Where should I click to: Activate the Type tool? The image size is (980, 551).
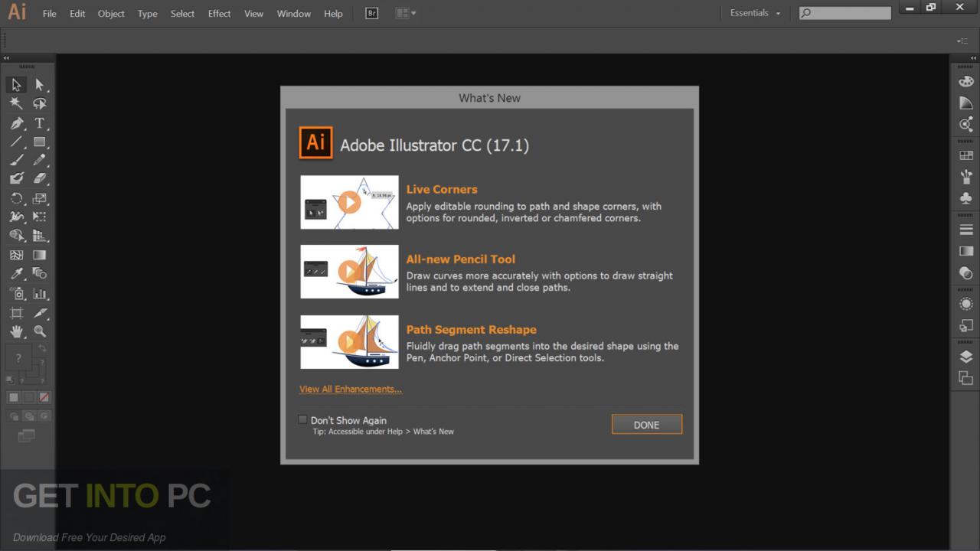point(40,123)
